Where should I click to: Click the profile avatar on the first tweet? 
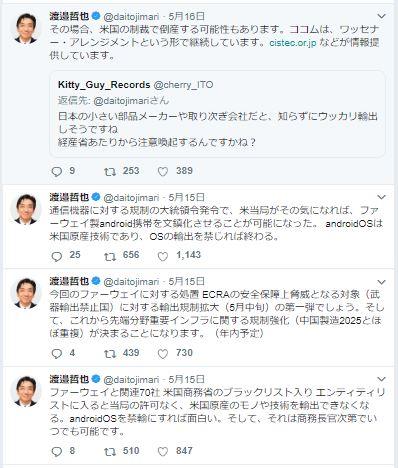click(25, 29)
